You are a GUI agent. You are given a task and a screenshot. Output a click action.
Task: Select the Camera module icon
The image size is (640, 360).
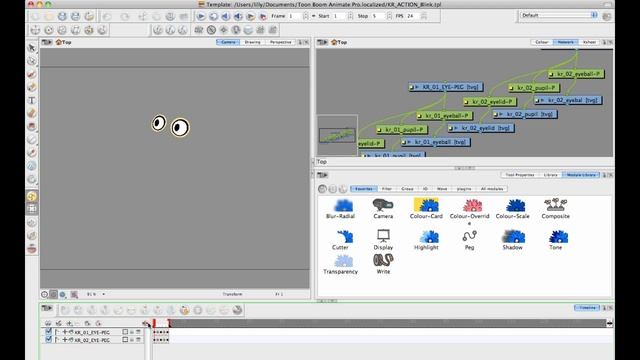click(383, 205)
